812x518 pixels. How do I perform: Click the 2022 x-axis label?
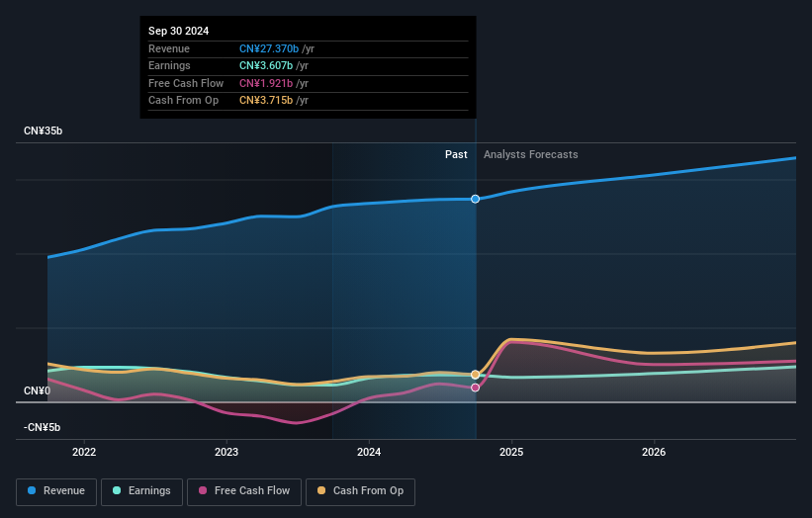pyautogui.click(x=84, y=453)
